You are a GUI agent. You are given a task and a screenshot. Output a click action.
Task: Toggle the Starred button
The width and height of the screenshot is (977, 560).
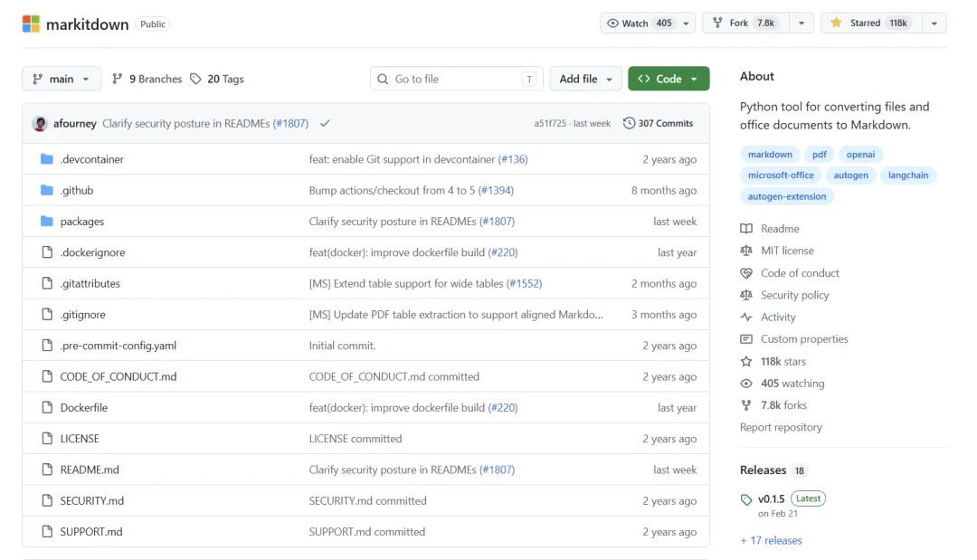(x=869, y=23)
